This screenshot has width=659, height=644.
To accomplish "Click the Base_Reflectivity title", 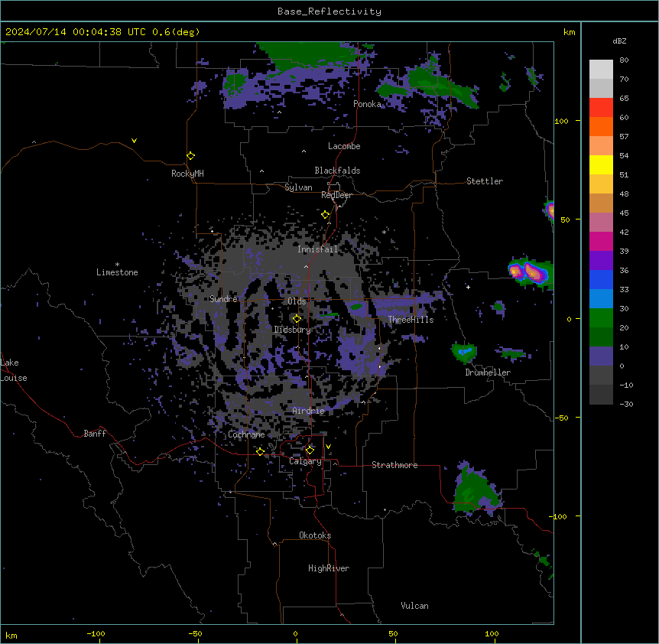I will click(329, 11).
